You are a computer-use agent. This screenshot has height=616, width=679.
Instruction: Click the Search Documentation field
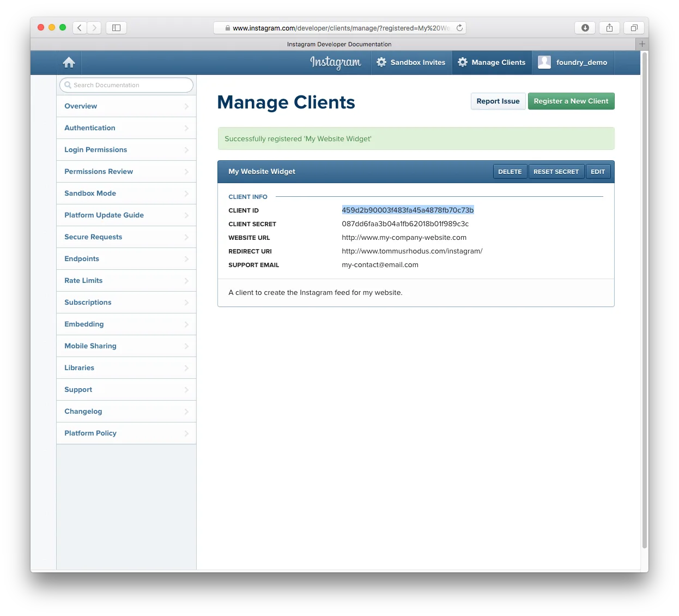pos(126,85)
